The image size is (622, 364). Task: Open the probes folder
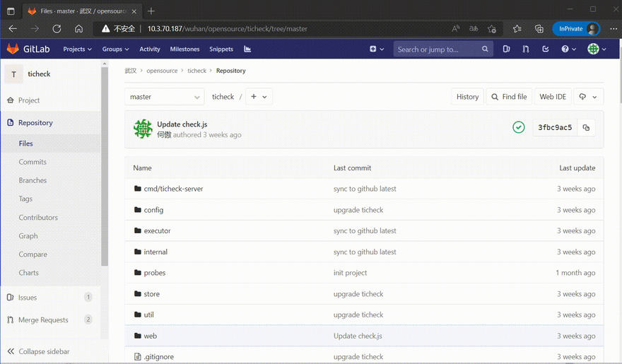[155, 273]
